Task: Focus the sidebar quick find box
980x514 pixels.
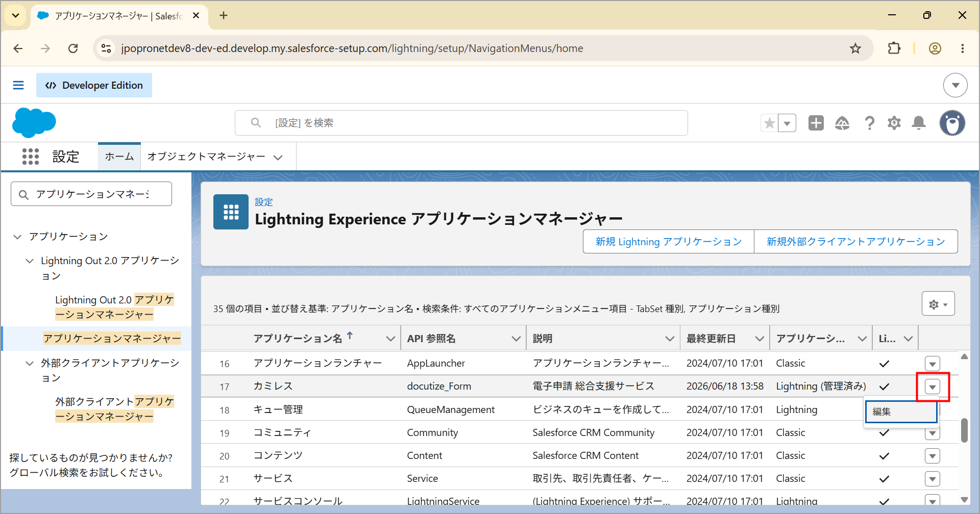Action: pyautogui.click(x=91, y=194)
